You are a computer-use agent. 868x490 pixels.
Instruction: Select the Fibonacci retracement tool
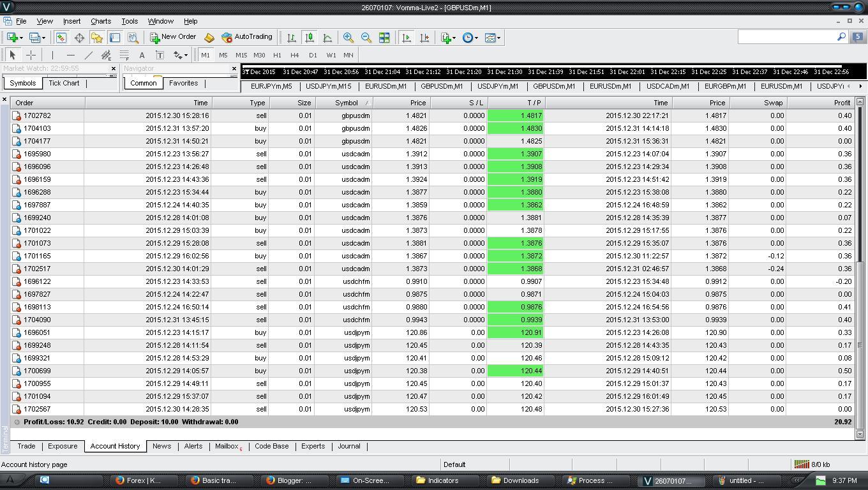coord(124,55)
